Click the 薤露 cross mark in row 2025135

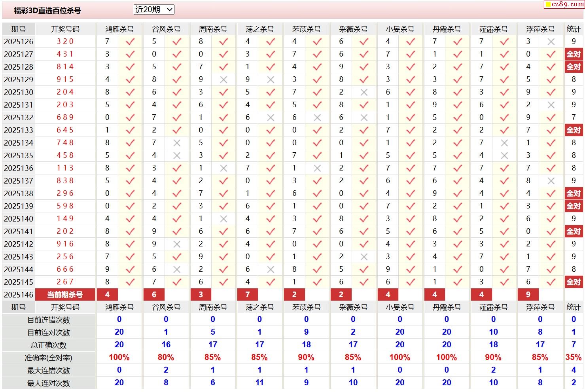504,155
